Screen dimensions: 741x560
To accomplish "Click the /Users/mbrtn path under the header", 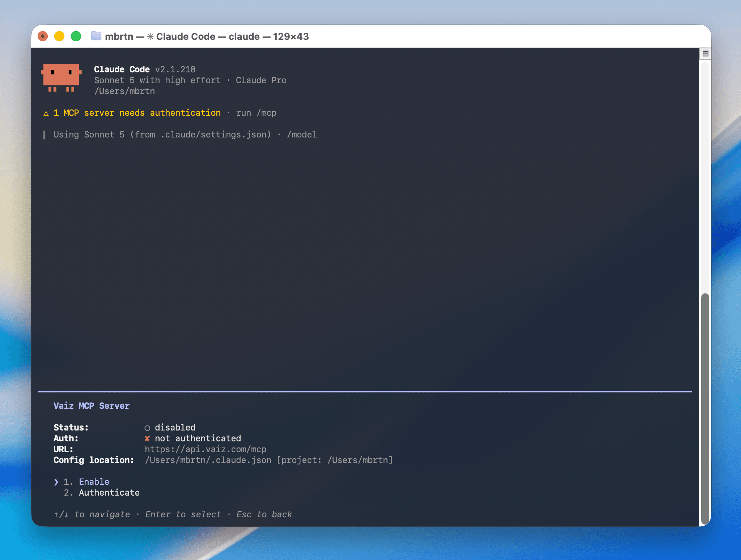I will [x=124, y=91].
